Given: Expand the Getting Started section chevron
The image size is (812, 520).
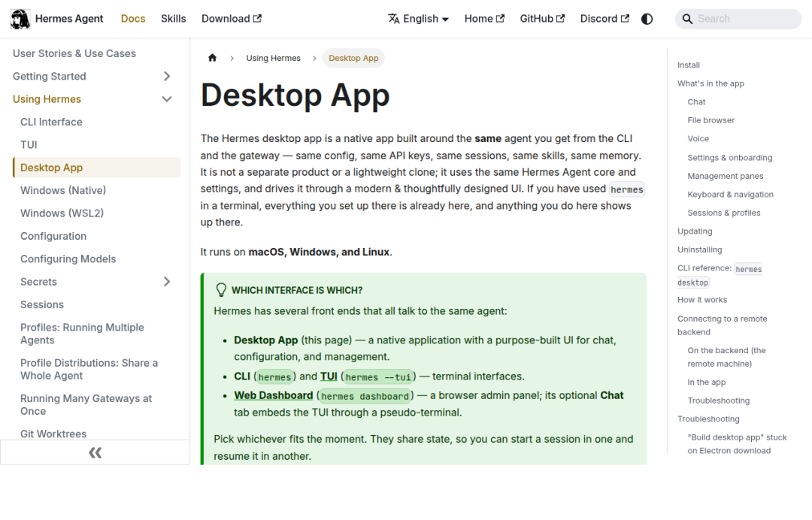Looking at the screenshot, I should [x=167, y=76].
